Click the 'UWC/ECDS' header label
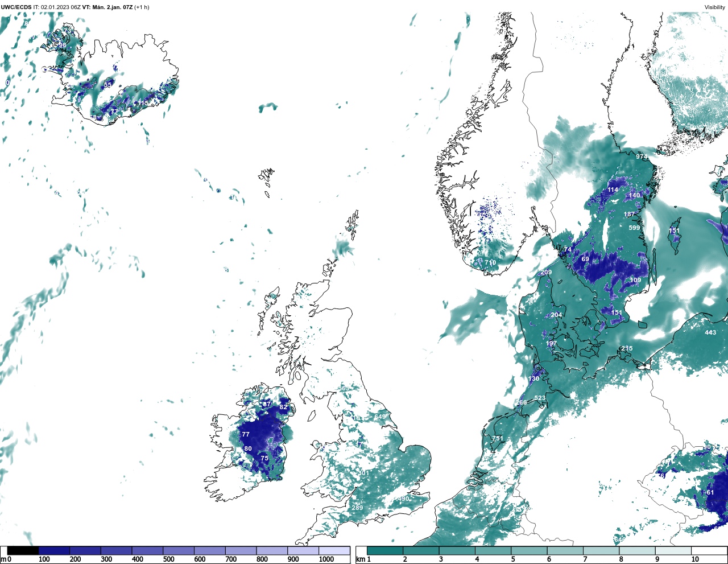Viewport: 728px width, 564px height. (x=16, y=7)
